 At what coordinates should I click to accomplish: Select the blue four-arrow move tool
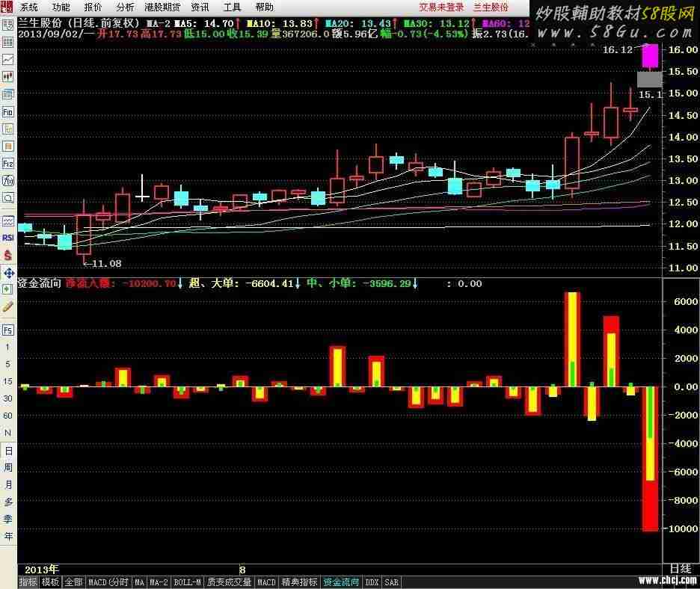(8, 273)
